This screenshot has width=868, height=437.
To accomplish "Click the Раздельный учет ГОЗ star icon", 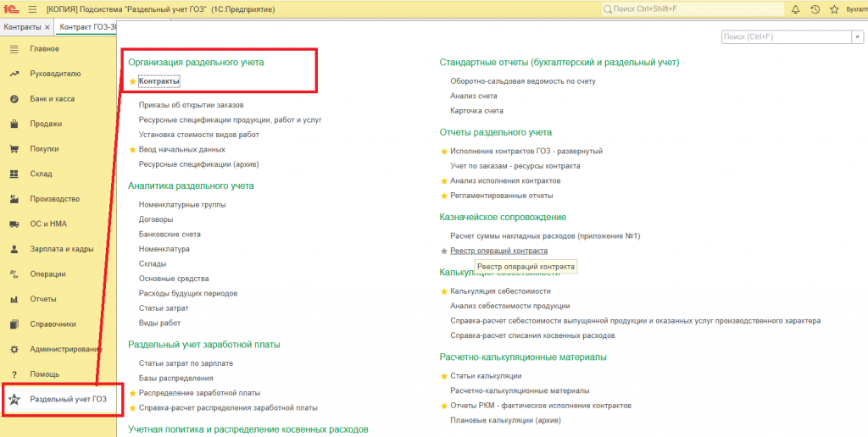I will click(15, 400).
